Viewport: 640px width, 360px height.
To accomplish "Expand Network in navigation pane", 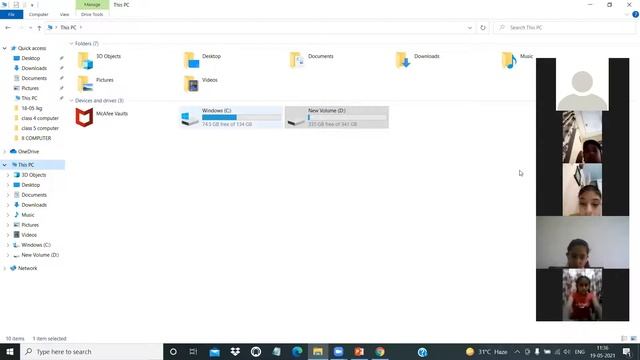I will pos(4,268).
